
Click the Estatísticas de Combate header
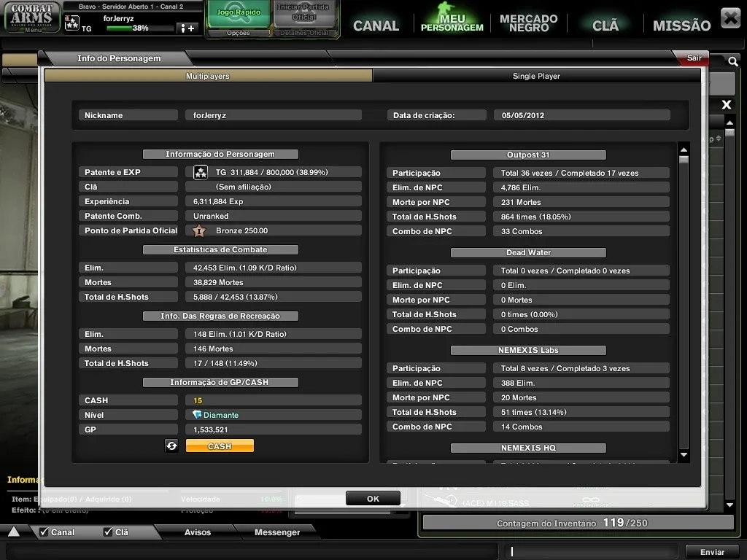click(220, 249)
